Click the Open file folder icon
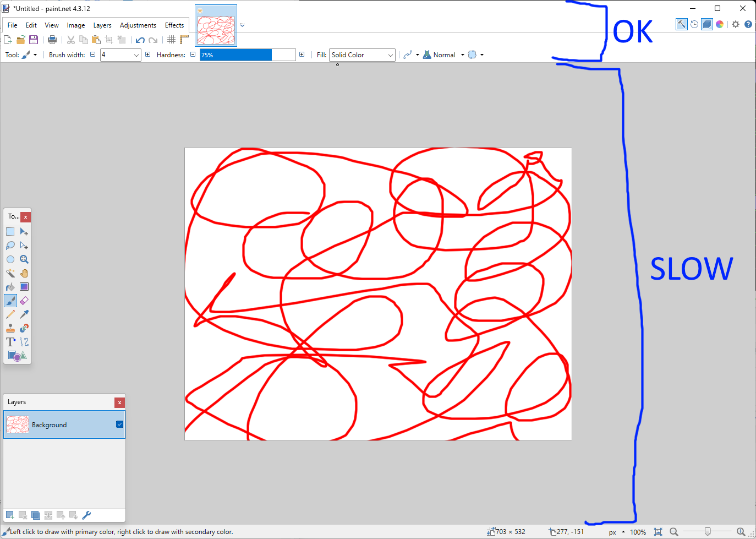The image size is (756, 539). pos(21,40)
